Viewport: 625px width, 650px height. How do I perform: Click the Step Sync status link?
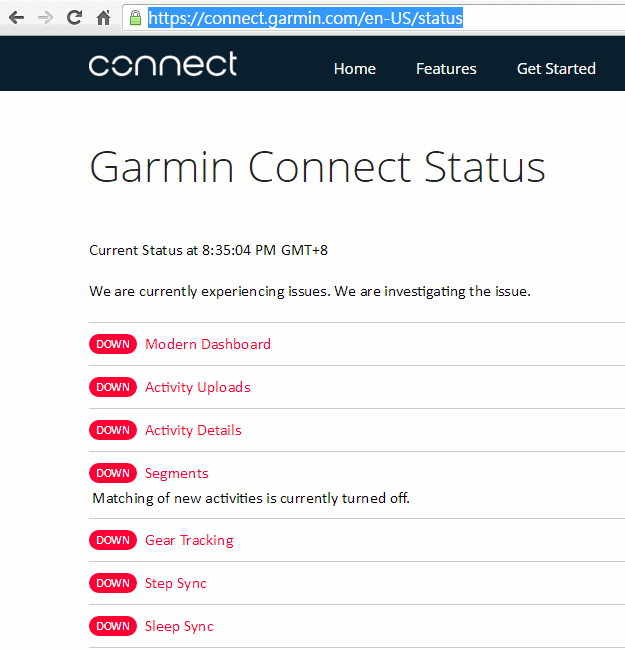coord(176,584)
